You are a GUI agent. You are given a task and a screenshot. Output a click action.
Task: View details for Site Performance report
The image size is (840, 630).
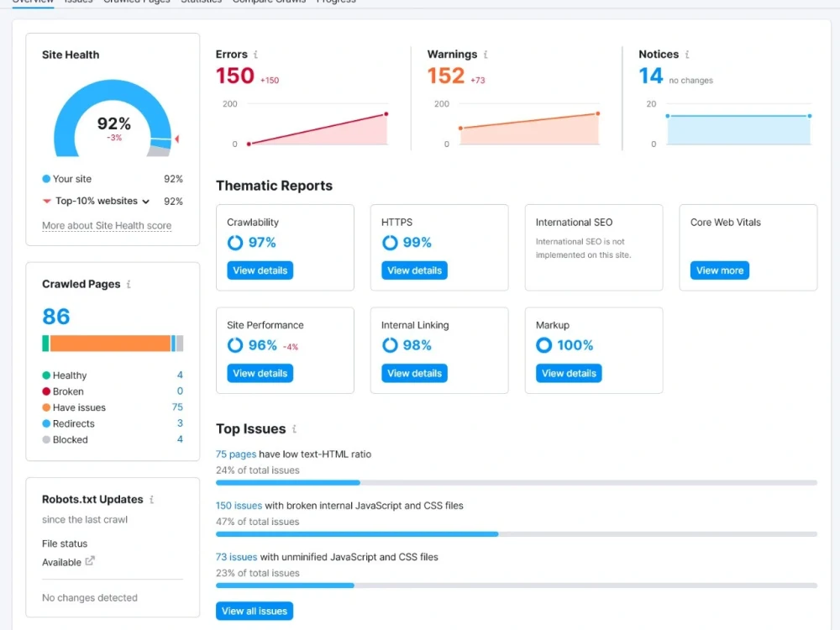(260, 374)
